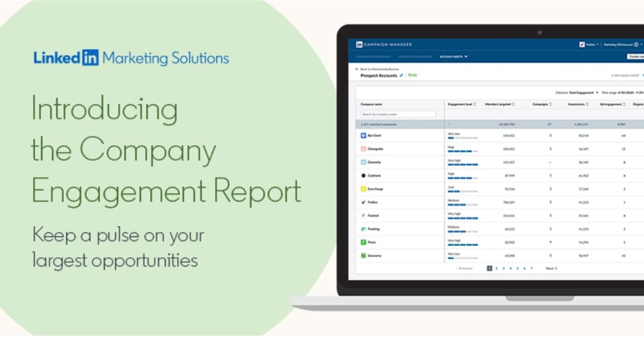The width and height of the screenshot is (644, 337).
Task: Click the Evercharge company logo
Action: coord(363,189)
